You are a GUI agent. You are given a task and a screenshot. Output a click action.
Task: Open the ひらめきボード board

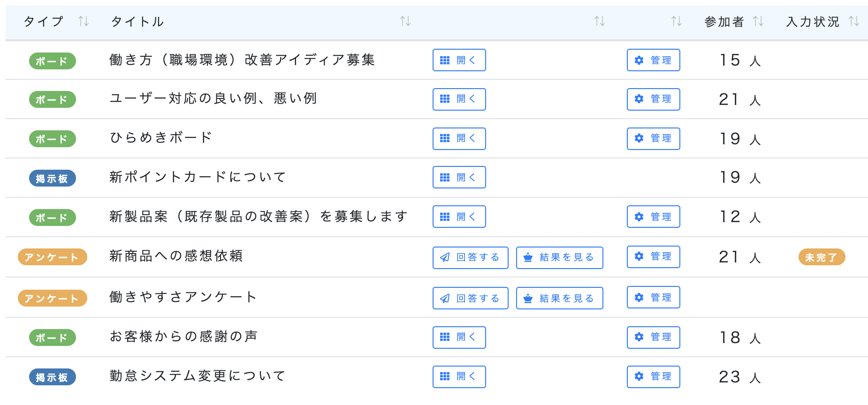[x=459, y=139]
